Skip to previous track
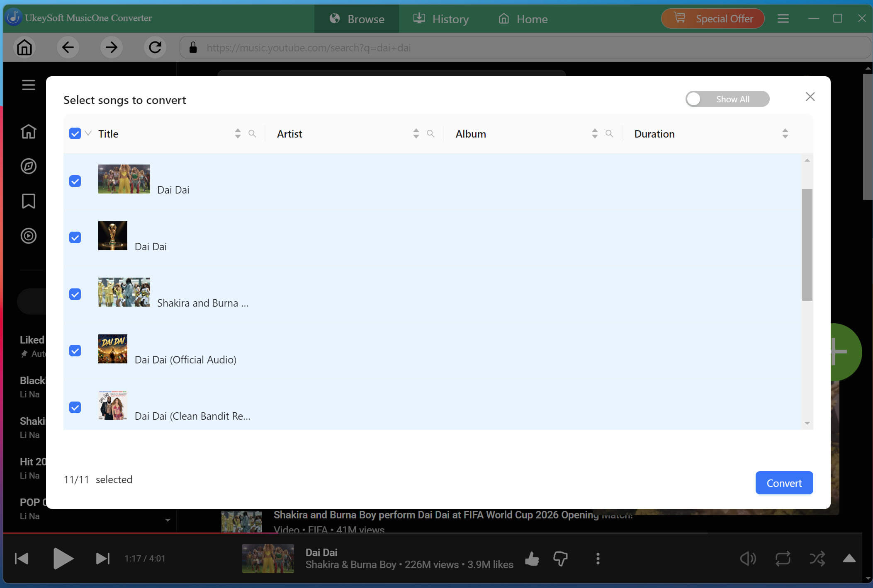This screenshot has height=588, width=873. tap(22, 559)
